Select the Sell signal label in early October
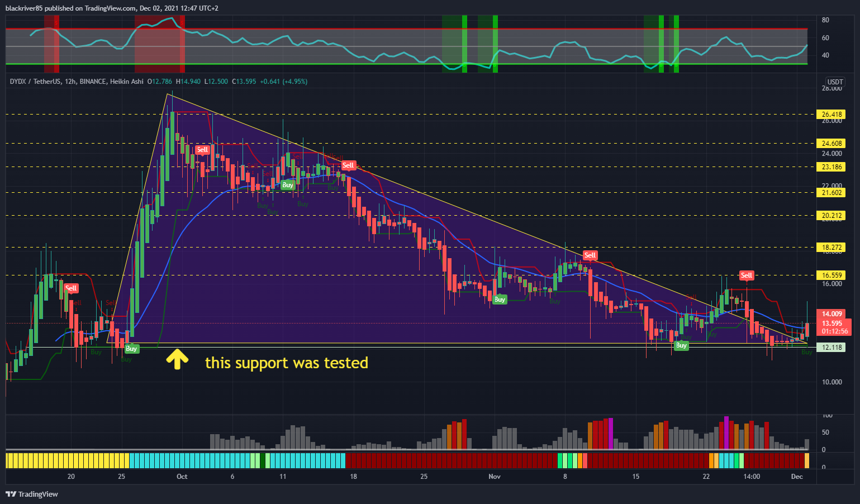 coord(202,150)
